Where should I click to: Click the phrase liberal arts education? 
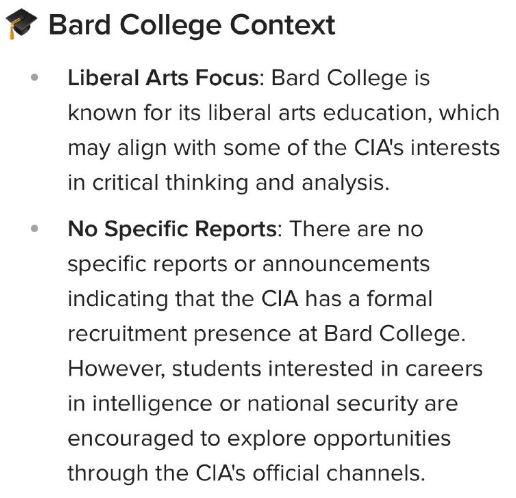[316, 113]
